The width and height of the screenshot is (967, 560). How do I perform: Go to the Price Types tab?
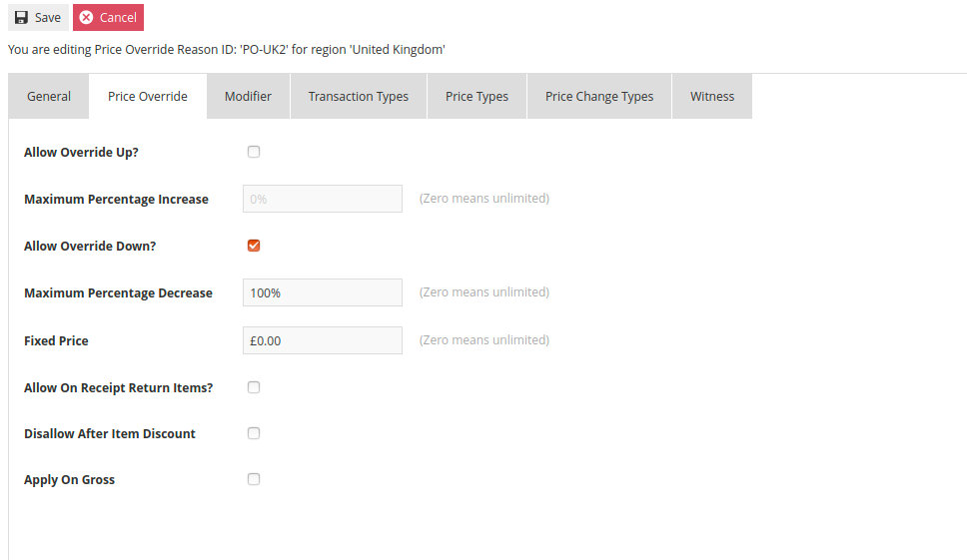(x=477, y=96)
